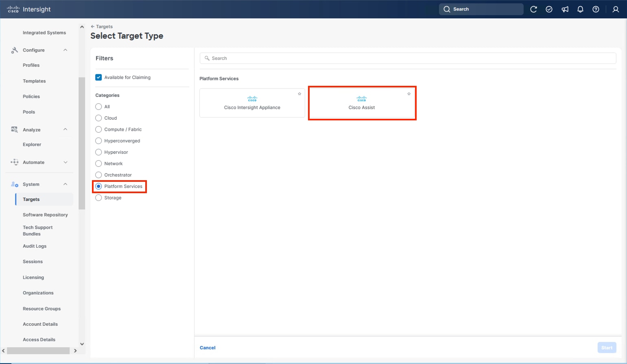Uncheck Available for Claiming filter
Viewport: 627px width, 364px height.
(98, 77)
